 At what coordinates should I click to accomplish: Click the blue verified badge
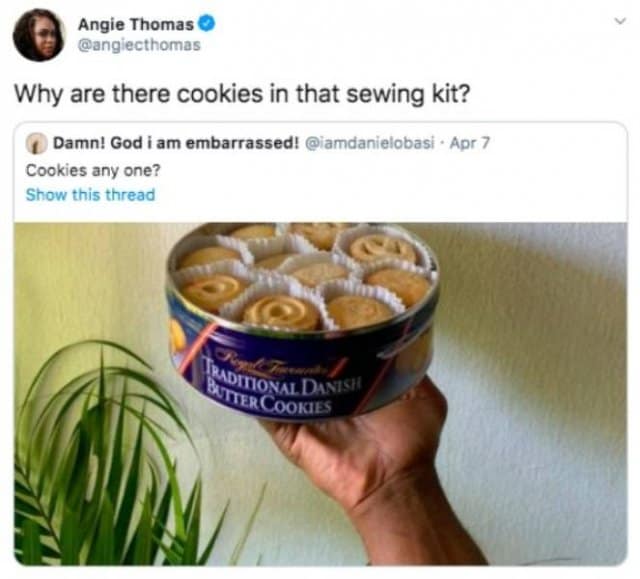click(207, 24)
